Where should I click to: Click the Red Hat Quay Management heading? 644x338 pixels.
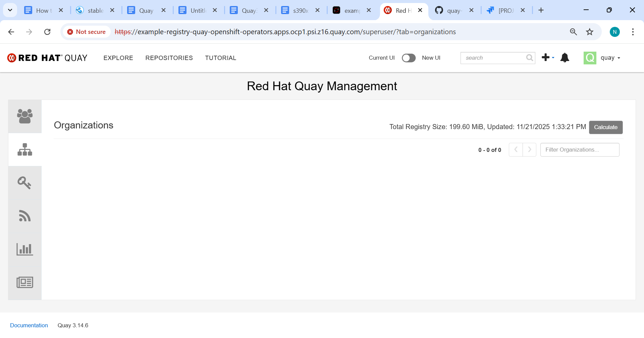click(x=322, y=86)
